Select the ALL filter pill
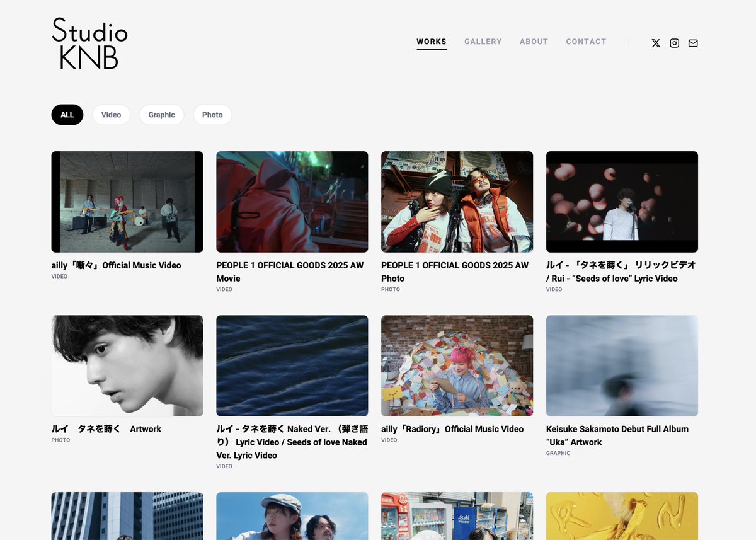Viewport: 756px width, 540px height. (67, 115)
